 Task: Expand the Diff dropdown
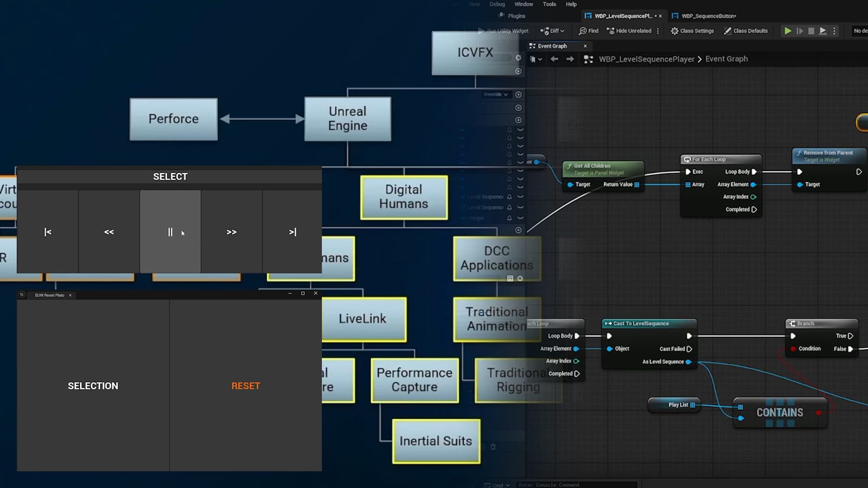(x=552, y=31)
